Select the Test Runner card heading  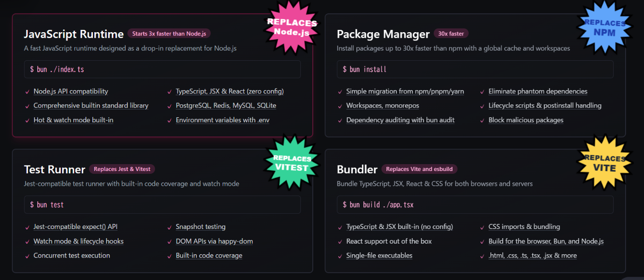[55, 170]
